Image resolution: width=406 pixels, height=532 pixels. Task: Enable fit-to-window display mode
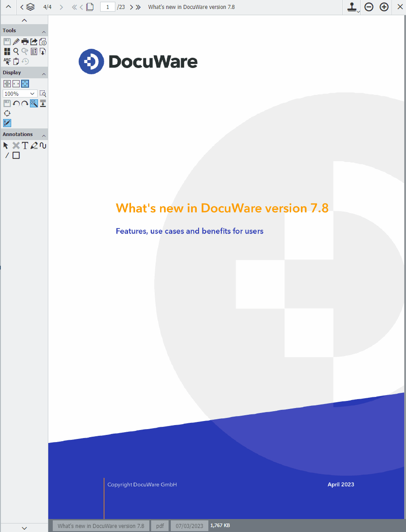pos(25,83)
